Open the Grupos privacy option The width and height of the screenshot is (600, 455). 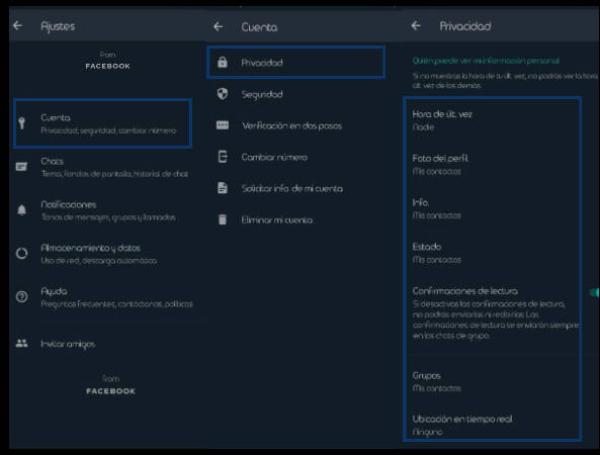pyautogui.click(x=492, y=382)
